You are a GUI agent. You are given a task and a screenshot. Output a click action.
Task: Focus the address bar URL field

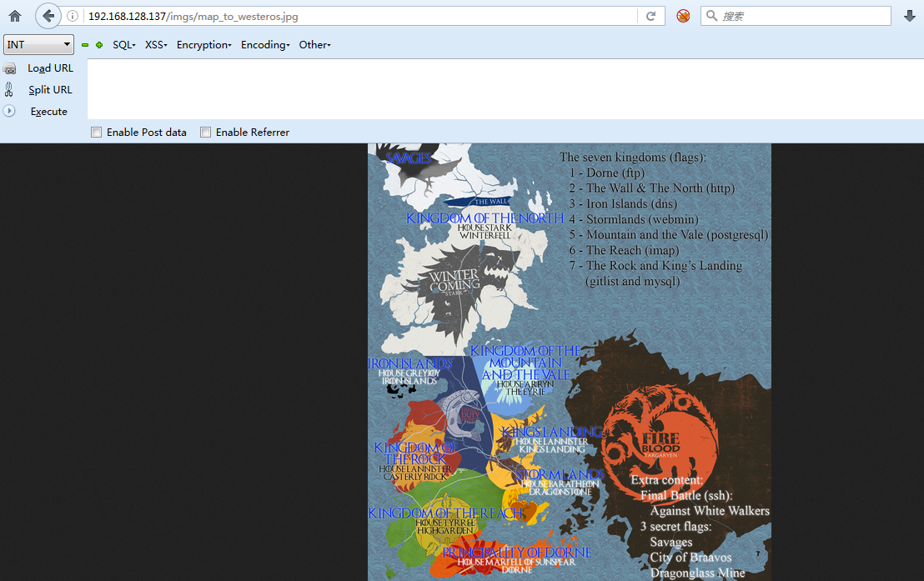coord(360,17)
